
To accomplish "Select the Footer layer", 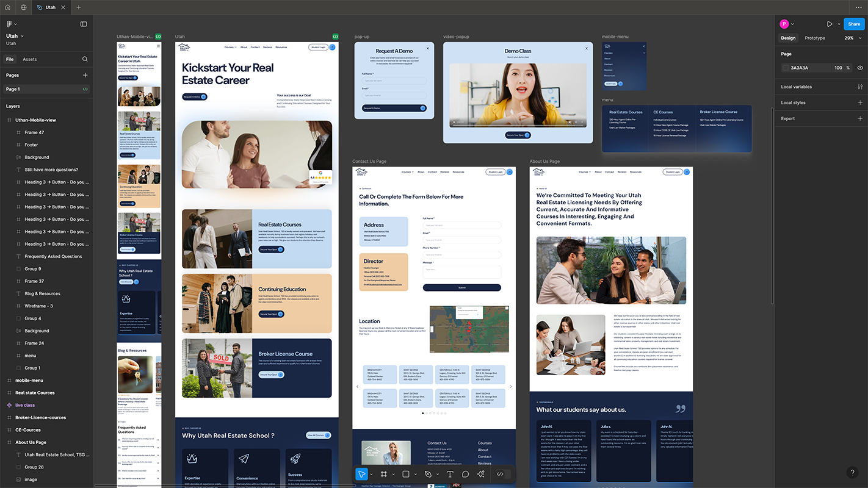I will (31, 145).
